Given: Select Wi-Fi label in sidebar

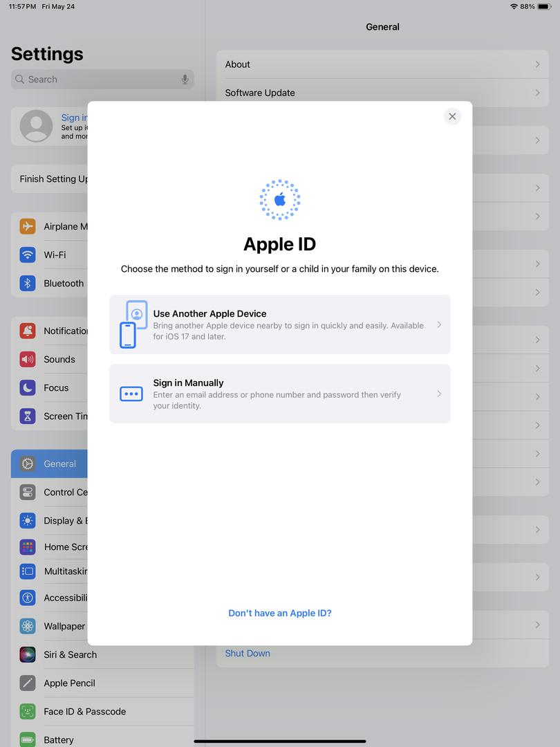Looking at the screenshot, I should (55, 255).
